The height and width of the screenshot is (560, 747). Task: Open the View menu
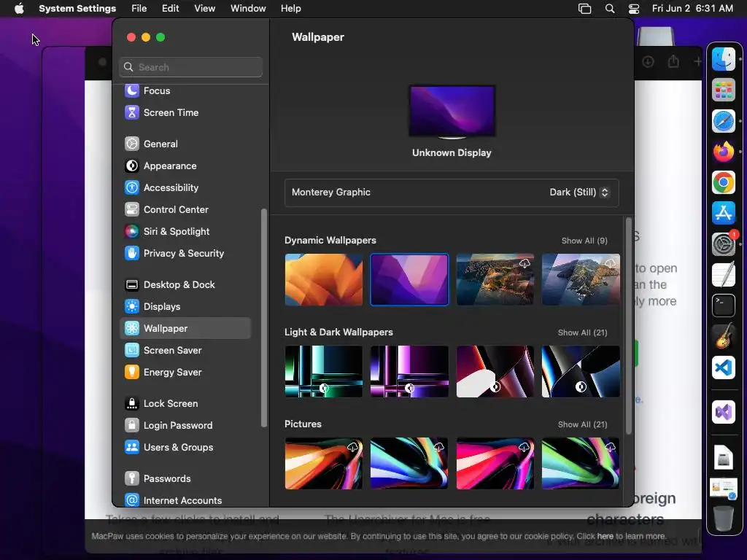coord(204,9)
